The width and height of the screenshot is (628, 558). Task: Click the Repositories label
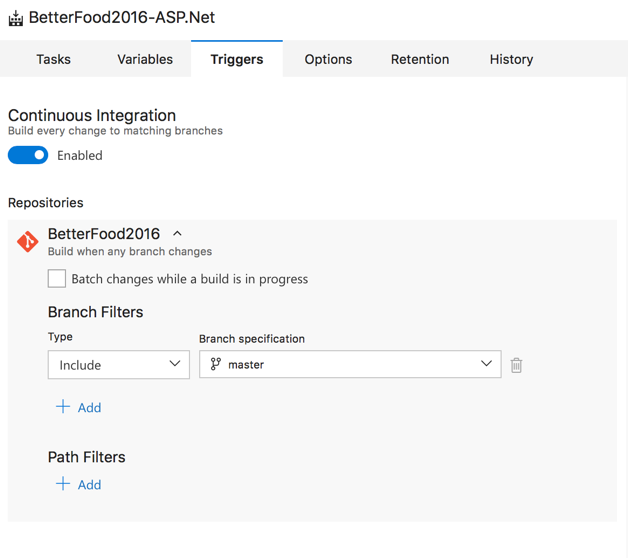[x=46, y=203]
